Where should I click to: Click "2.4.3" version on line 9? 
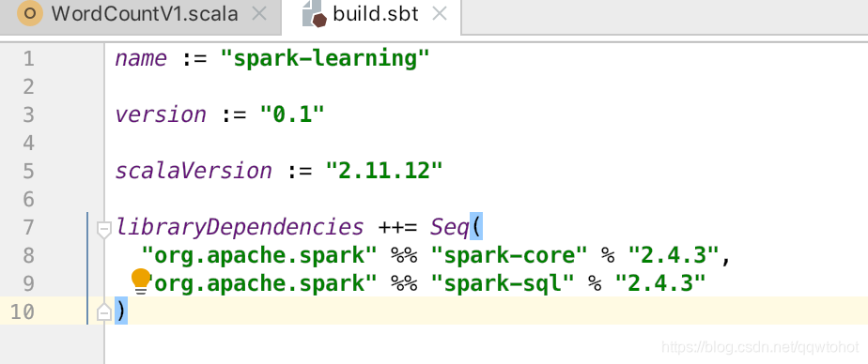coord(661,284)
